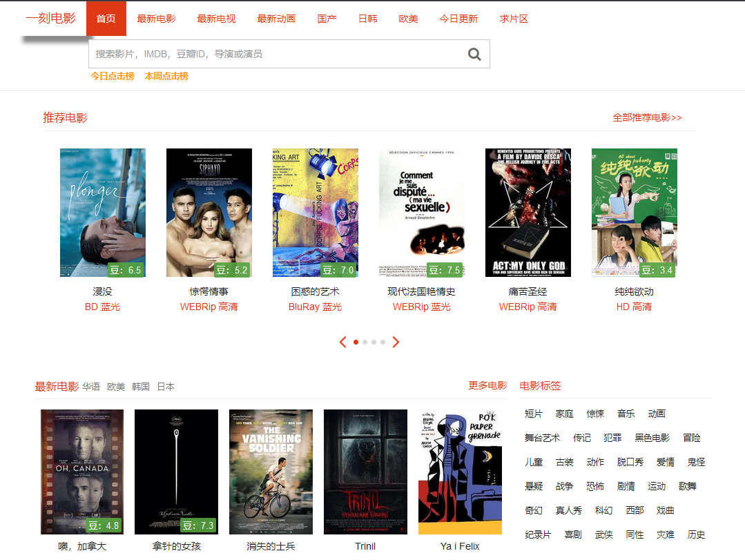
Task: Select the 家庭 movie tag
Action: tap(565, 414)
